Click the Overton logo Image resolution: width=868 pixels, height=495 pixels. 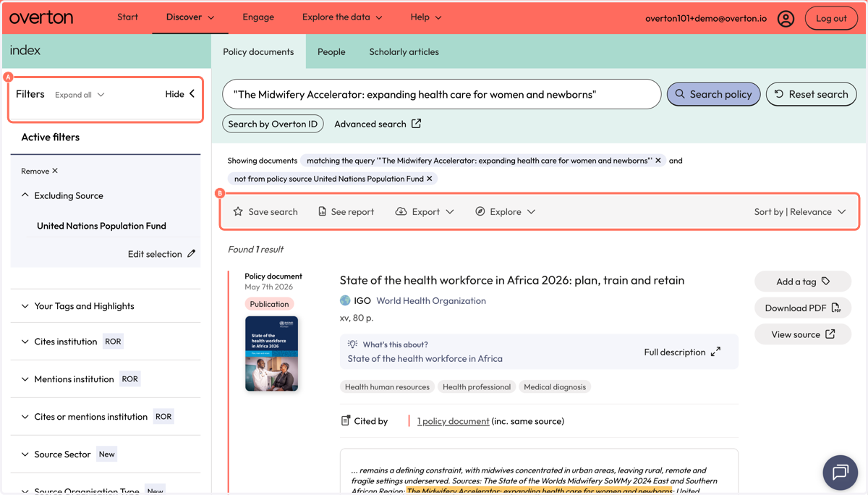click(41, 17)
